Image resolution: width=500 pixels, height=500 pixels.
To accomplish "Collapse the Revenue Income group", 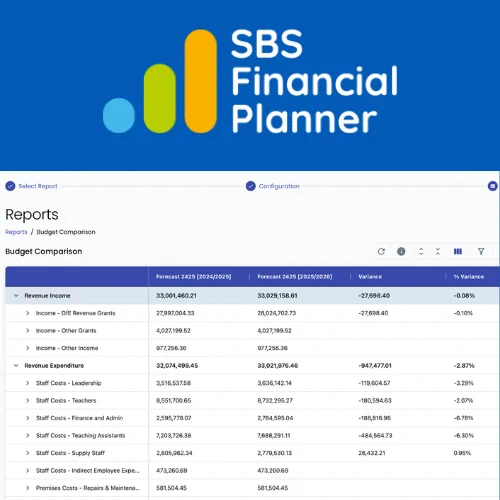I will (x=16, y=296).
